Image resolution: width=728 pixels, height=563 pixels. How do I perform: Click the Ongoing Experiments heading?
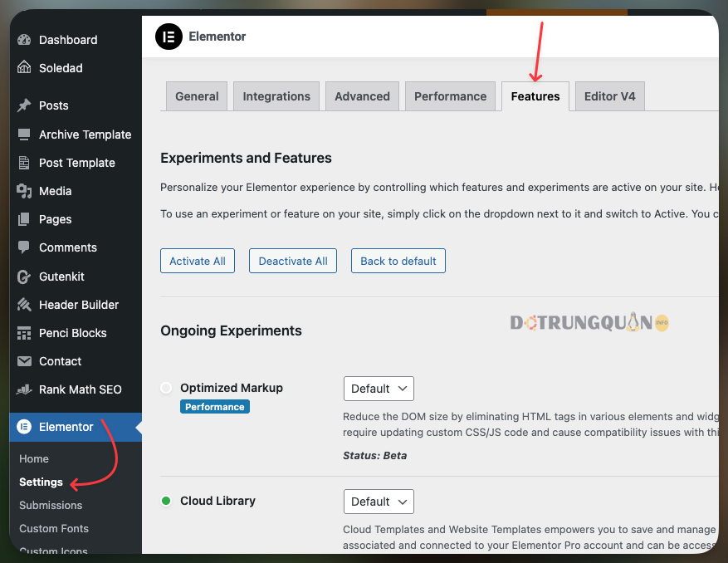(x=232, y=330)
